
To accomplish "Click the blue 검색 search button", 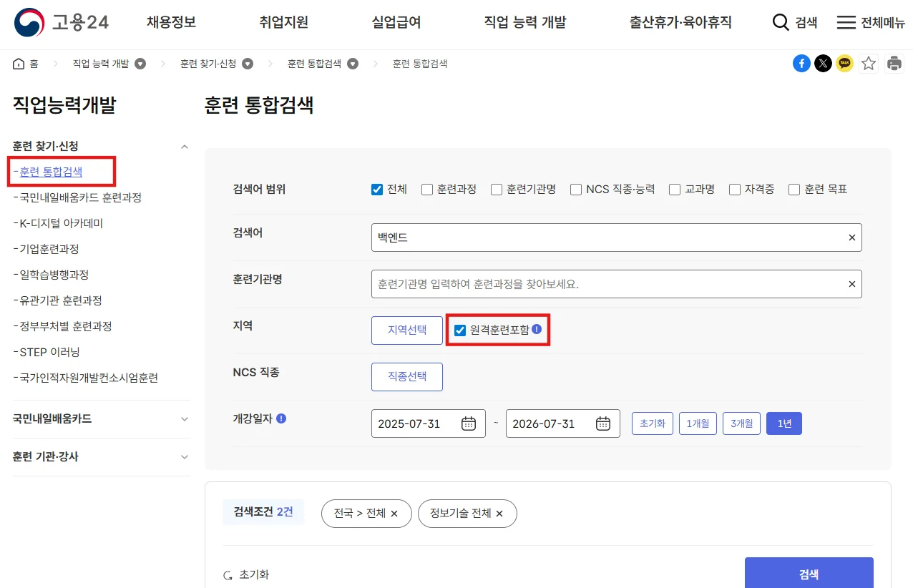I will pyautogui.click(x=809, y=574).
